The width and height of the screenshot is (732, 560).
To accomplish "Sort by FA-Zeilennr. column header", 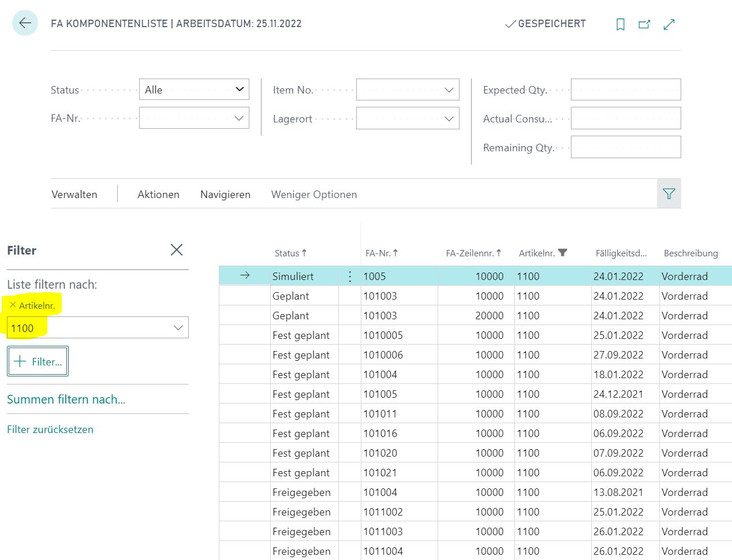I will tap(473, 253).
